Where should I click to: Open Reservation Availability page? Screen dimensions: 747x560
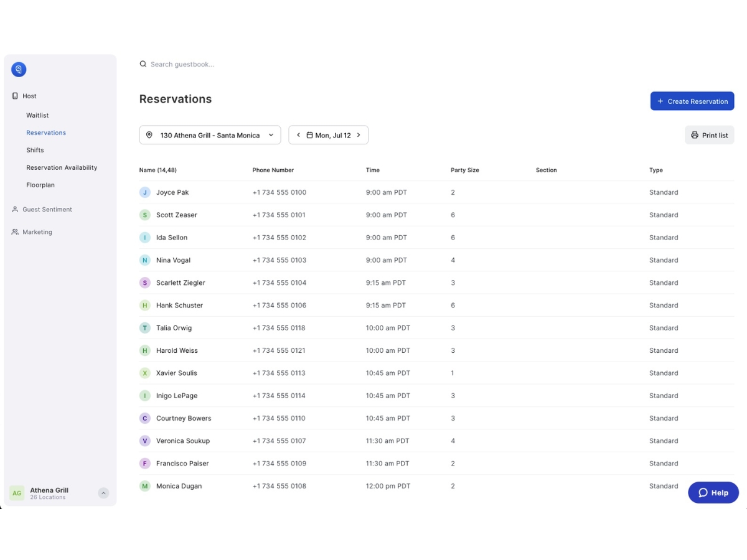coord(62,167)
